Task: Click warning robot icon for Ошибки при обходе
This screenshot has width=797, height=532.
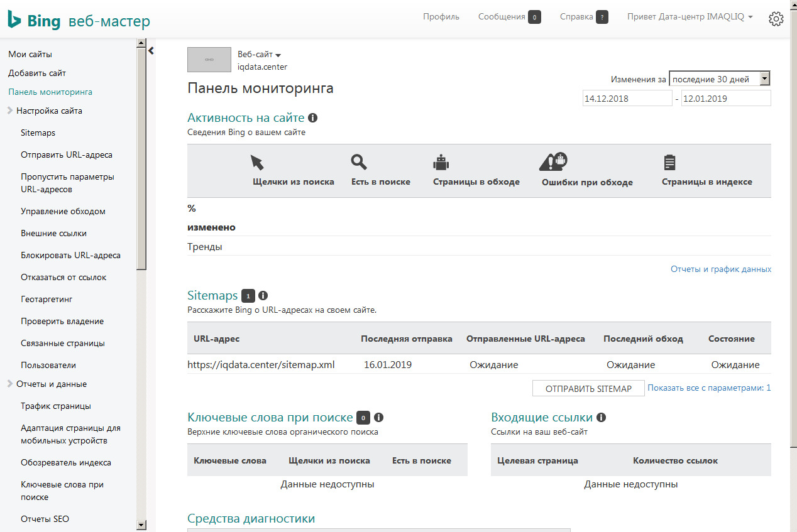Action: (x=554, y=162)
